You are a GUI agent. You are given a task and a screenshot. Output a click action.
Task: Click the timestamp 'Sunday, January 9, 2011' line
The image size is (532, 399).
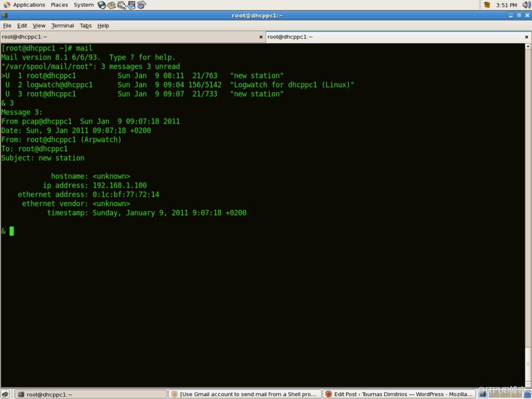click(147, 213)
